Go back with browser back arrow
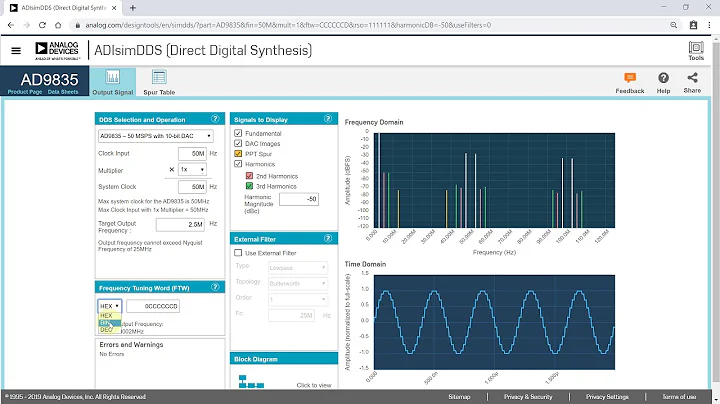 click(11, 25)
